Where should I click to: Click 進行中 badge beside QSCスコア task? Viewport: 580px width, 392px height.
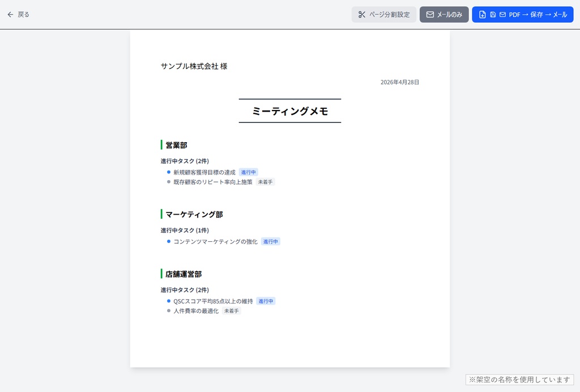pos(266,301)
